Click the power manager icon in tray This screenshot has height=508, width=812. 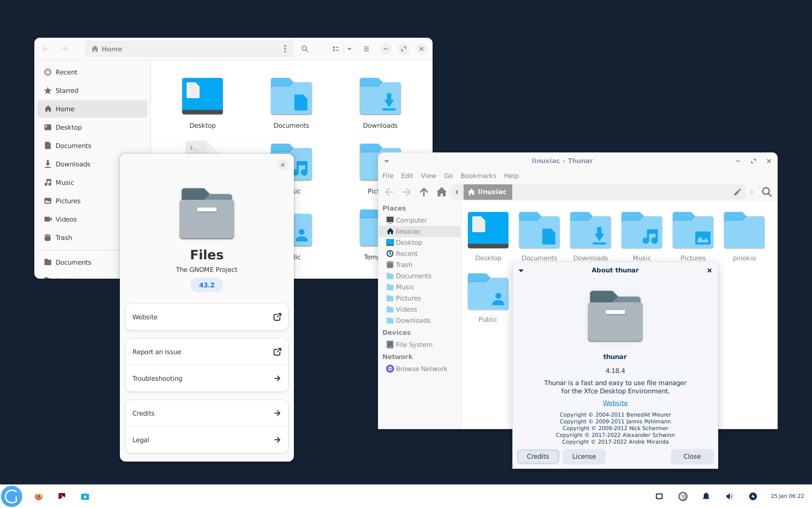click(753, 496)
